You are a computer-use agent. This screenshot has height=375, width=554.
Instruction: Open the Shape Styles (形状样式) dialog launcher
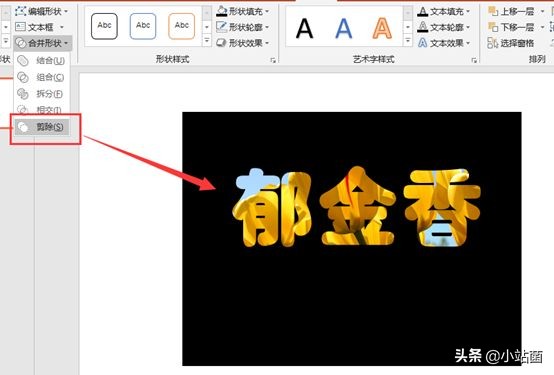click(273, 60)
